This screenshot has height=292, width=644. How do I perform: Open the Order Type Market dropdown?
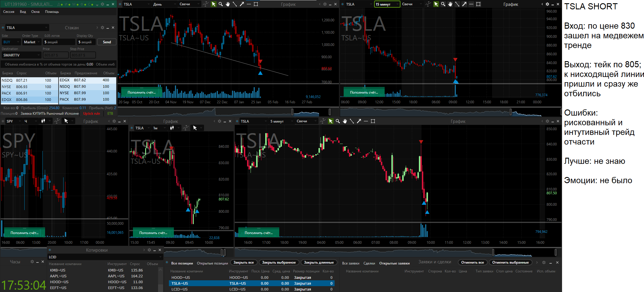click(32, 42)
